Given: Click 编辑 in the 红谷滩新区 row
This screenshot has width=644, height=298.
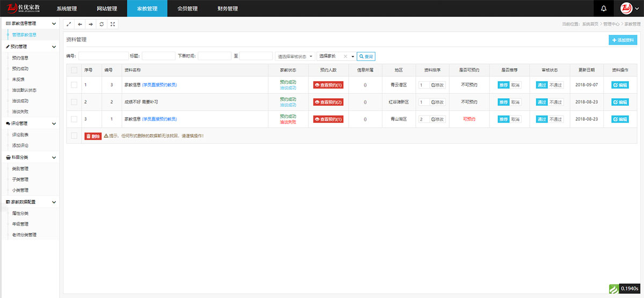Looking at the screenshot, I should pos(620,102).
